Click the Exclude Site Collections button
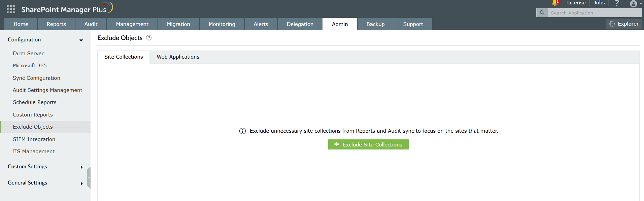This screenshot has height=201, width=644. coord(368,144)
